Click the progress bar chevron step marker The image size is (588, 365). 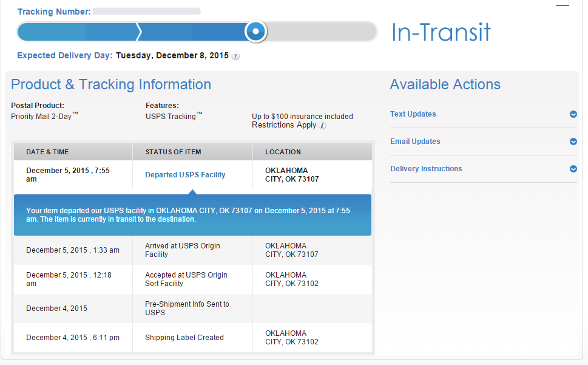(x=139, y=32)
